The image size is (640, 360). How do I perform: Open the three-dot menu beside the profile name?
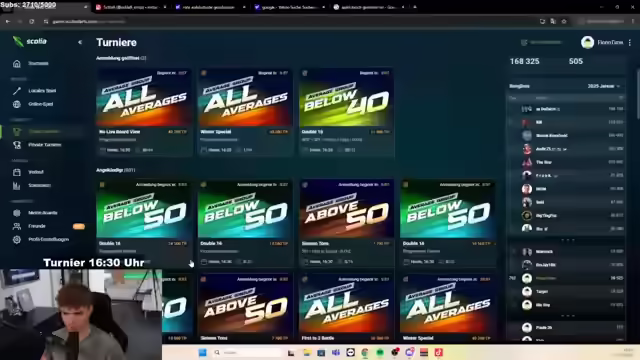(x=630, y=42)
